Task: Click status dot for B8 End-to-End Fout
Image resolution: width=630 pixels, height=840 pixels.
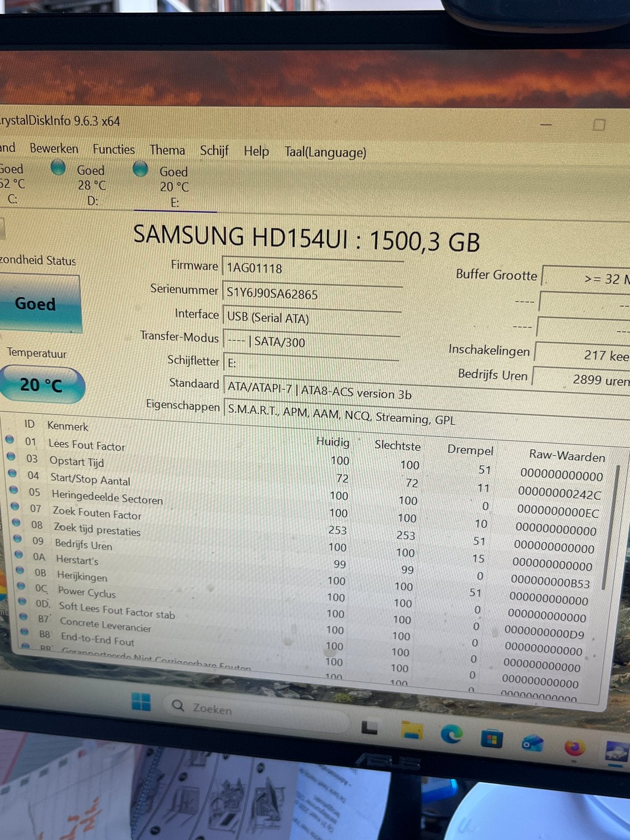Action: (25, 631)
